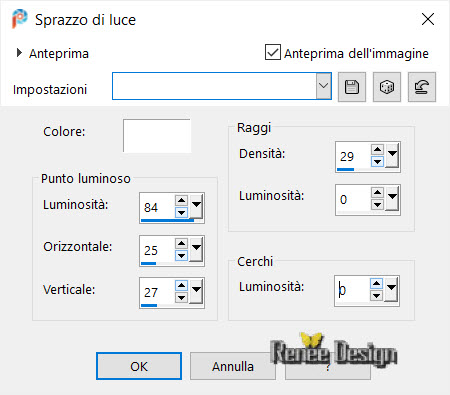Increase Densità value with up arrow

pos(377,149)
